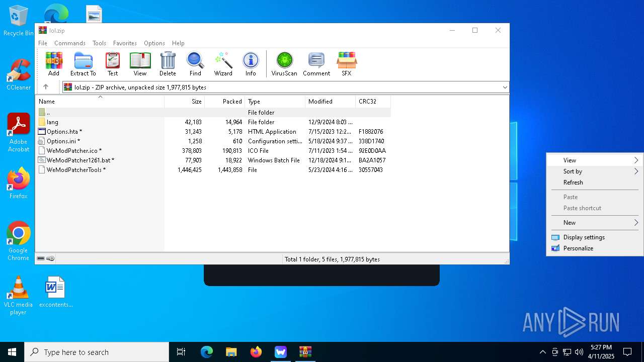644x362 pixels.
Task: Open Microsoft Edge from the taskbar
Action: (207, 352)
